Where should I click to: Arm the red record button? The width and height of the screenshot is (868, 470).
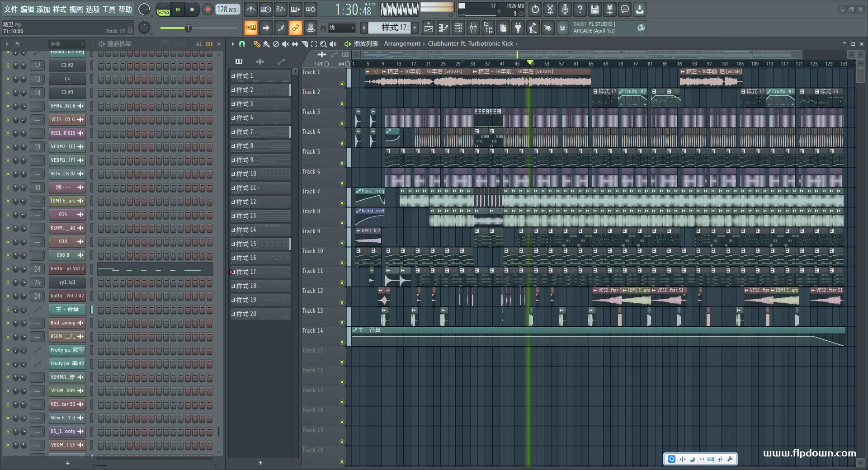pyautogui.click(x=208, y=9)
